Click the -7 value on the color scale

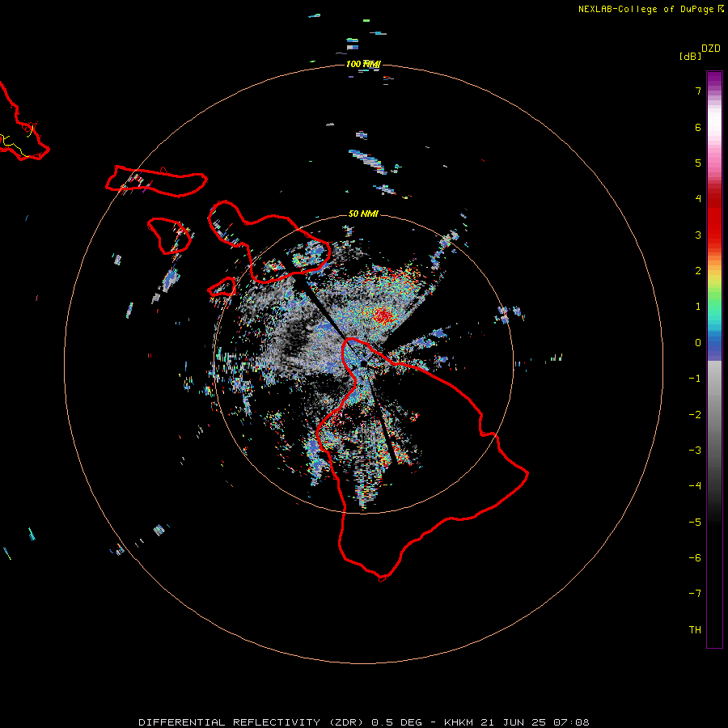click(x=695, y=594)
